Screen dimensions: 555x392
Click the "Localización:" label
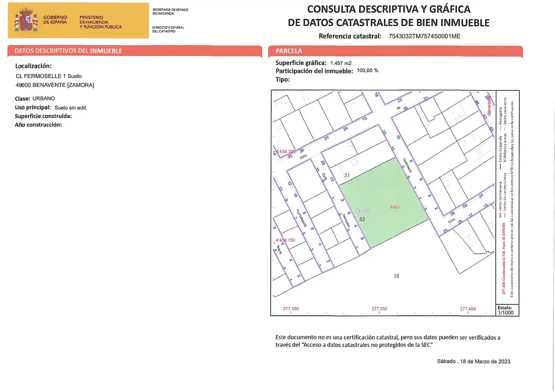(x=33, y=66)
